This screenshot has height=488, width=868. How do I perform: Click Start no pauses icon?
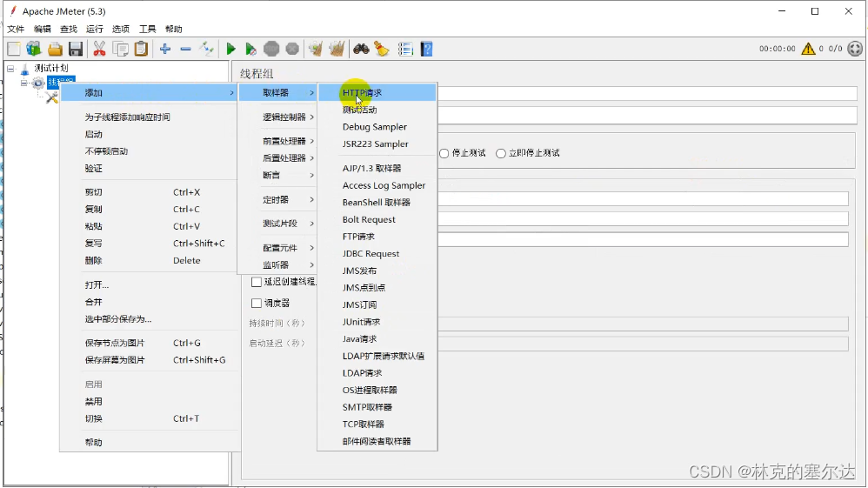250,49
